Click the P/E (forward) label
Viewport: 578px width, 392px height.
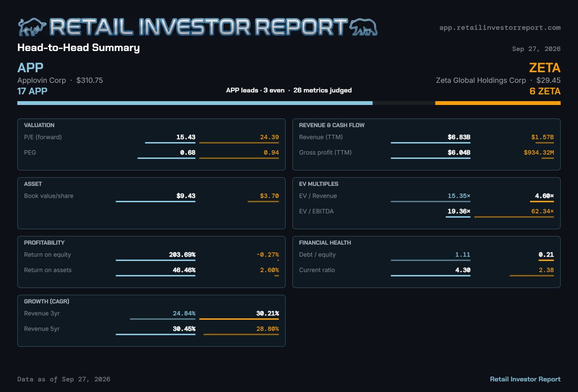(43, 137)
